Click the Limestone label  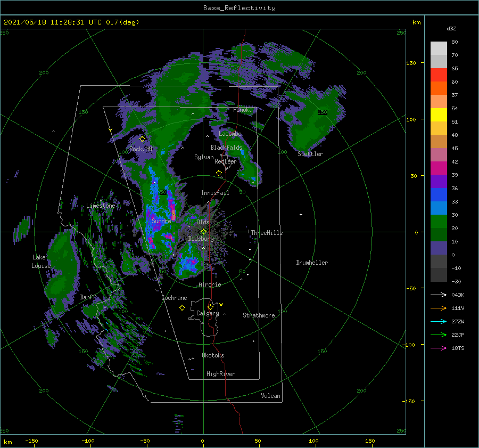[x=101, y=206]
